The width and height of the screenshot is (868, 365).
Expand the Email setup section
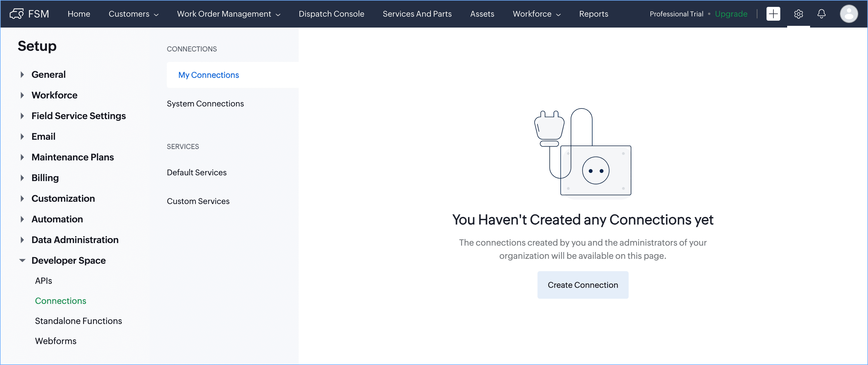22,136
